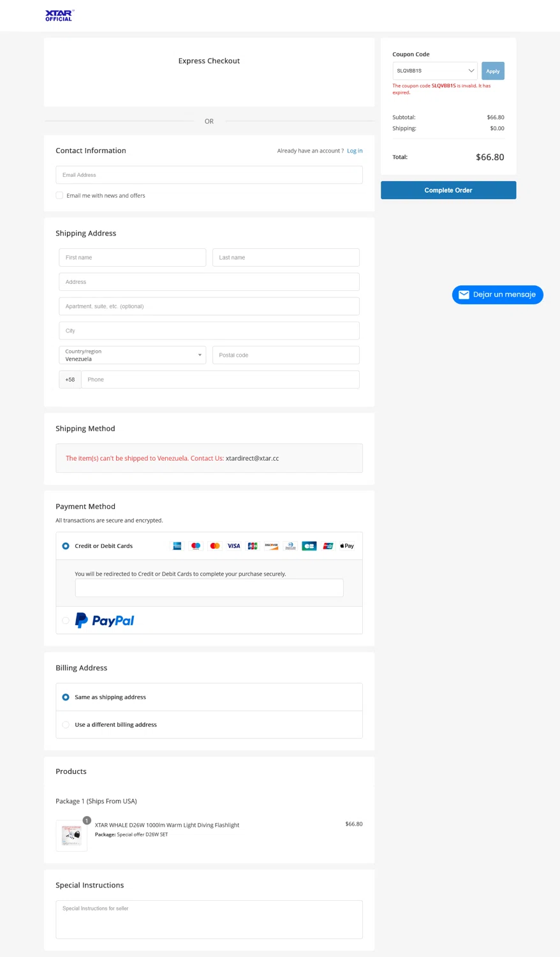Select the PayPal payment radio button
560x957 pixels.
[x=66, y=620]
